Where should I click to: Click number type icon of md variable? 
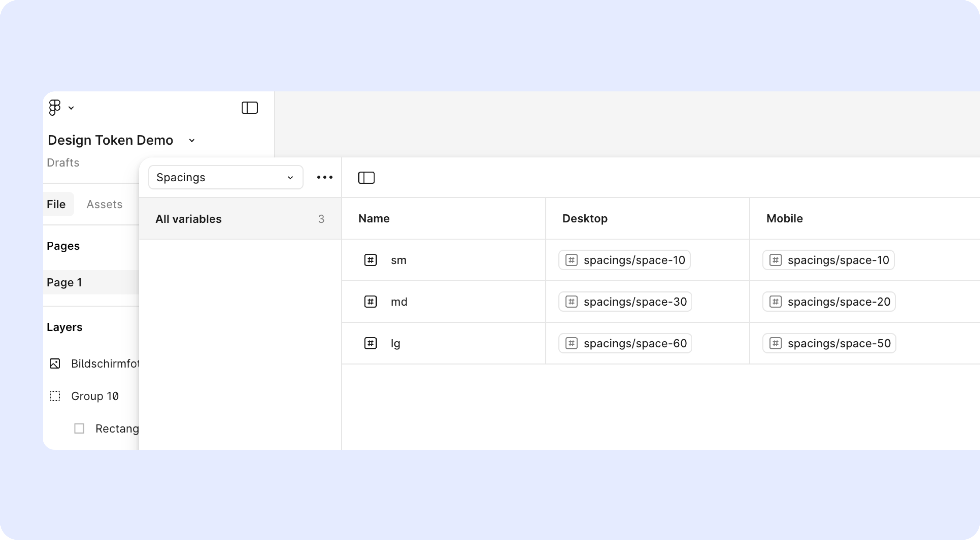370,302
